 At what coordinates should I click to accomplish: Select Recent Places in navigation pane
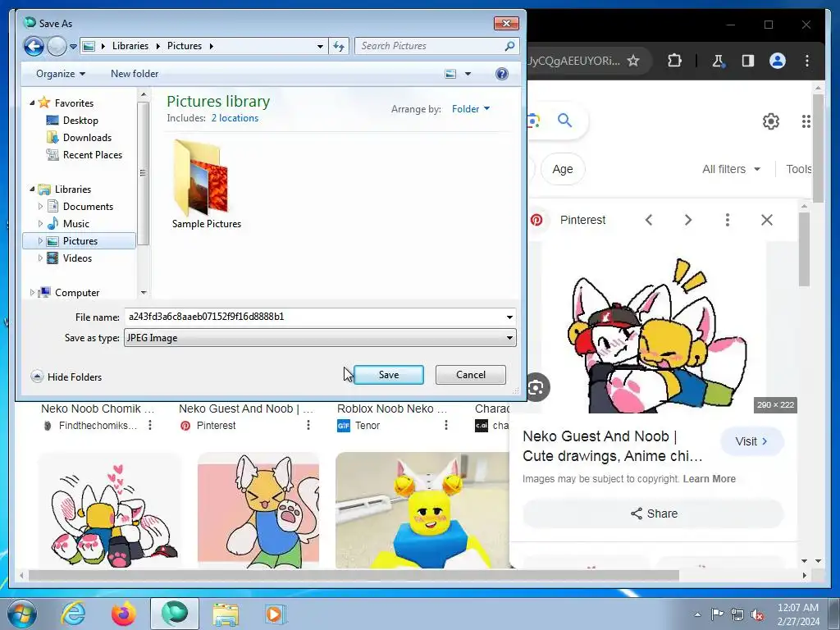click(92, 155)
